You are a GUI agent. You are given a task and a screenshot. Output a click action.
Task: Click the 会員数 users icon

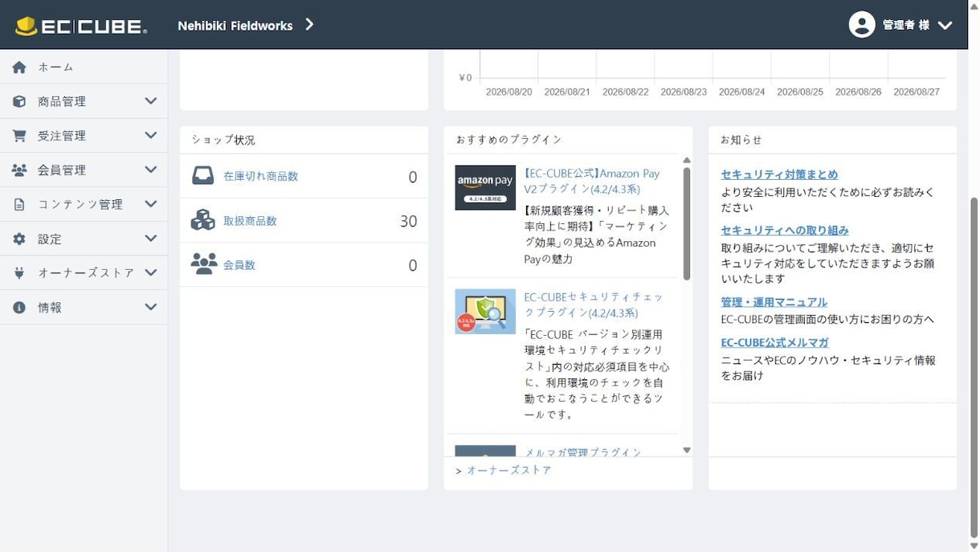(x=204, y=264)
